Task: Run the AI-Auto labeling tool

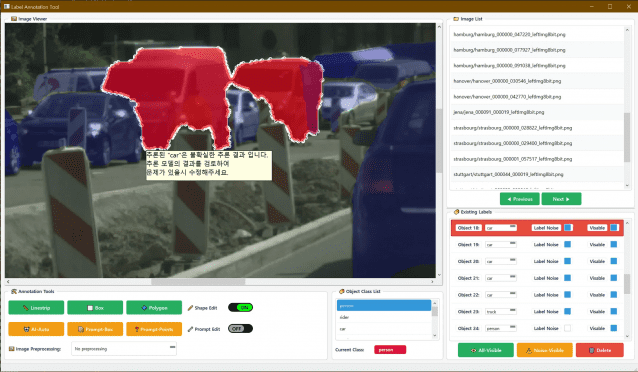Action: pos(36,329)
